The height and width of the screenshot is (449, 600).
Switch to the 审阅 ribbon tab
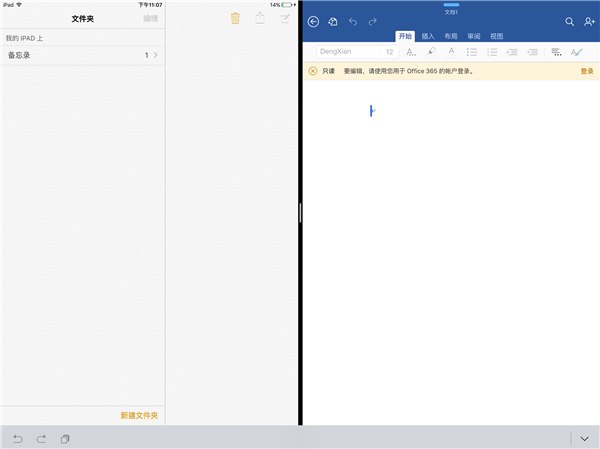pos(474,36)
